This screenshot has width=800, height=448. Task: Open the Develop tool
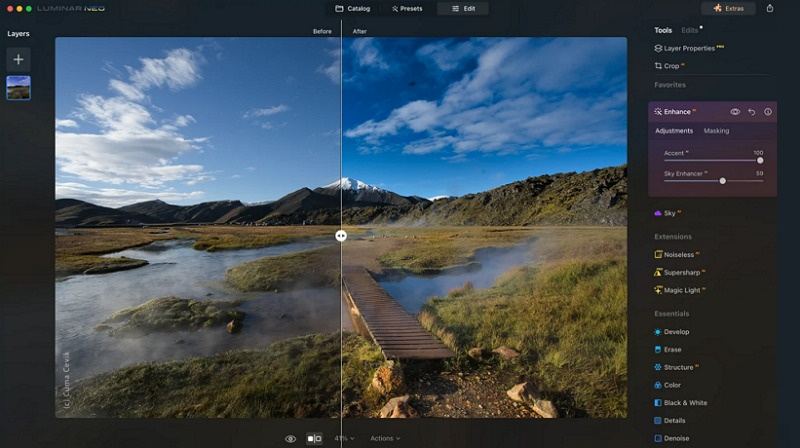pos(671,332)
